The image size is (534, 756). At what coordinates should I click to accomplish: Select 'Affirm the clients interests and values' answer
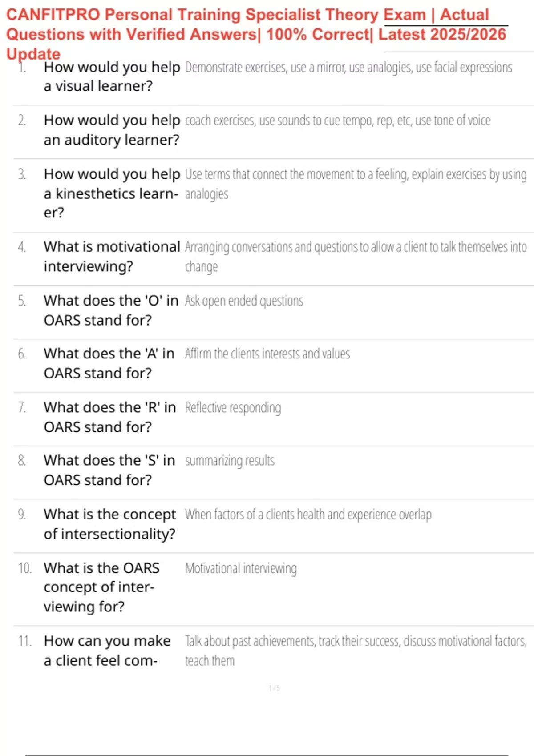267,354
